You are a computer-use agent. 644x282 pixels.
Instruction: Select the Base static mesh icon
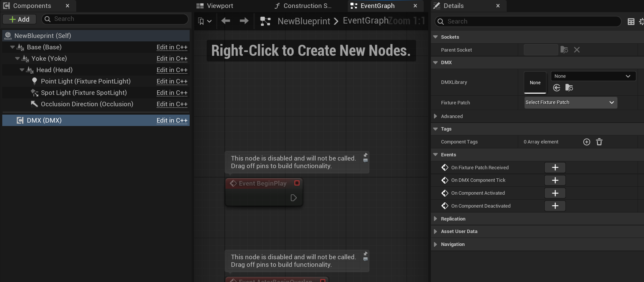[20, 47]
